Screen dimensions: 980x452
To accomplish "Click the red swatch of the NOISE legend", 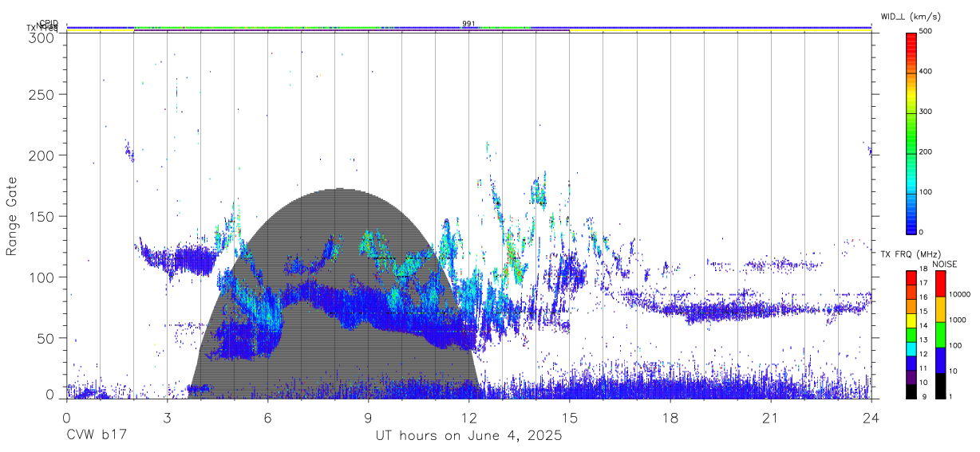I will 941,284.
